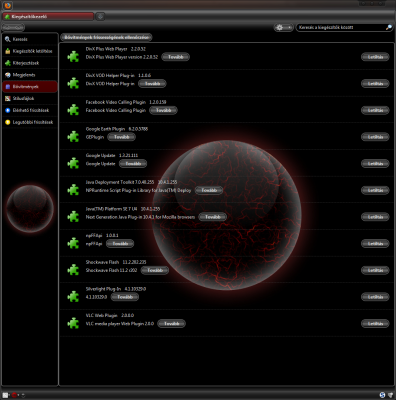
Task: Click the red icon in the bottom status bar
Action: (14, 395)
